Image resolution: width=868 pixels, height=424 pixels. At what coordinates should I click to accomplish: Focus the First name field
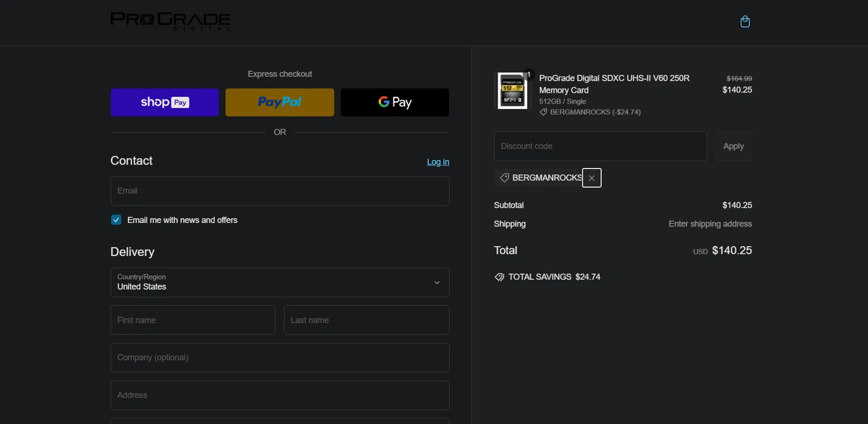click(x=193, y=320)
